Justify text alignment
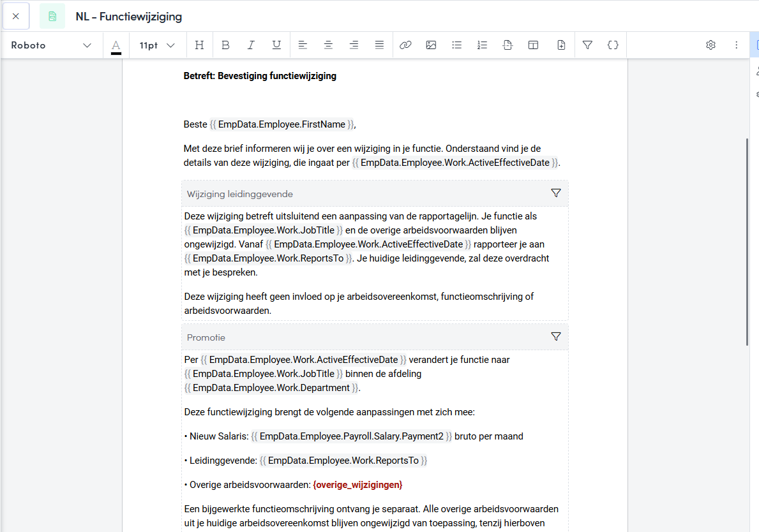759x532 pixels. coord(379,45)
